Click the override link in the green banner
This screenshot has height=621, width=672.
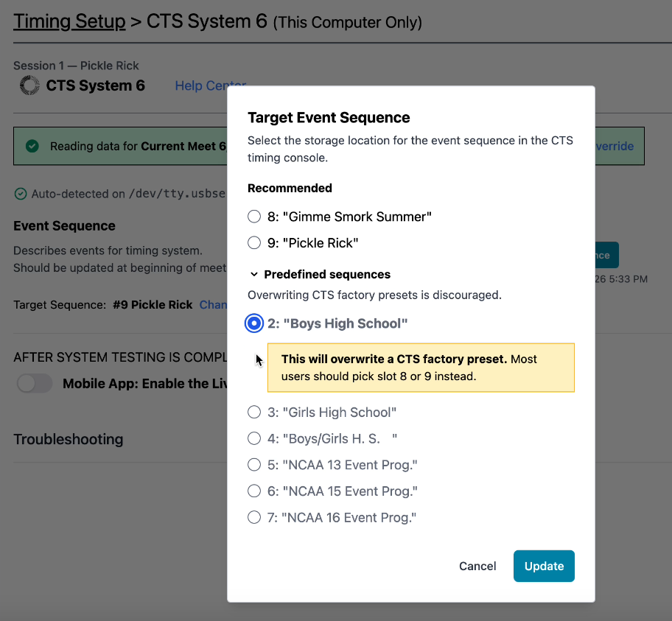click(x=614, y=146)
